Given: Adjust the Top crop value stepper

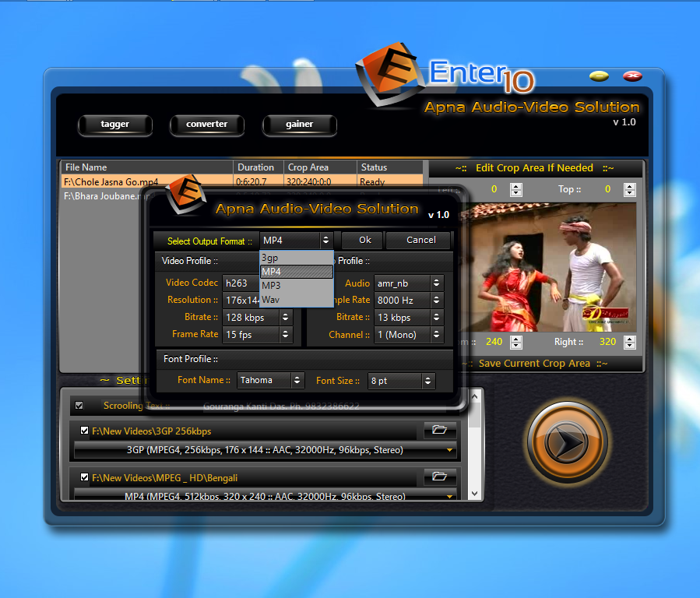Looking at the screenshot, I should point(630,190).
